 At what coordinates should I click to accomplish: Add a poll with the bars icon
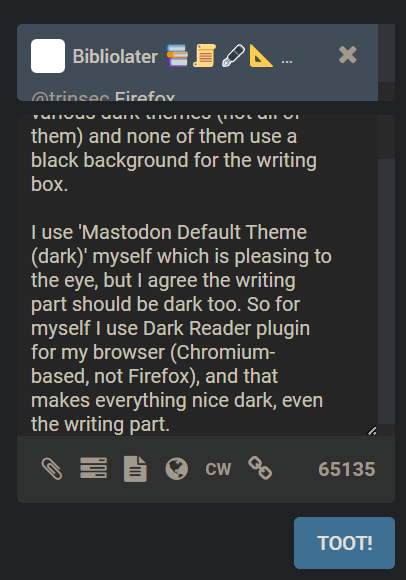(x=94, y=468)
